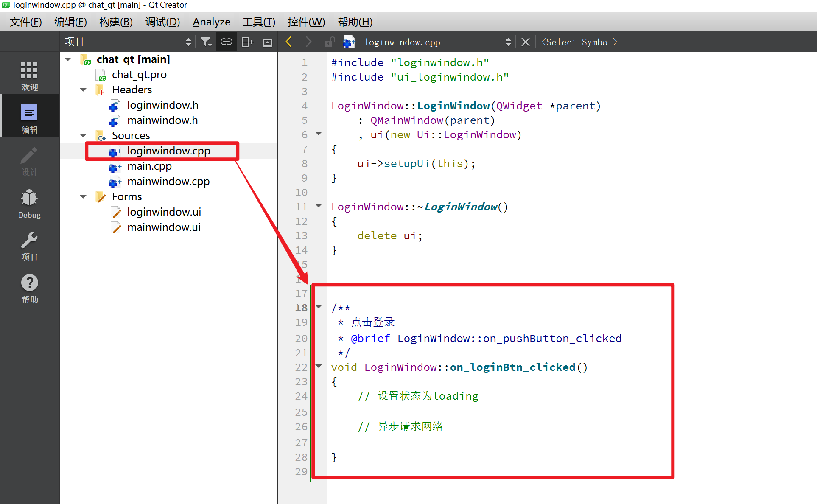Screen dimensions: 817x504
Task: Collapse the Forms folder
Action: pos(83,197)
